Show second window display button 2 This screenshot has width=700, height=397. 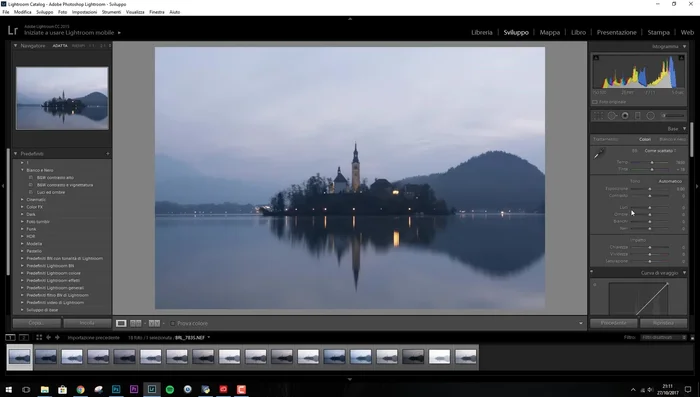[24, 338]
